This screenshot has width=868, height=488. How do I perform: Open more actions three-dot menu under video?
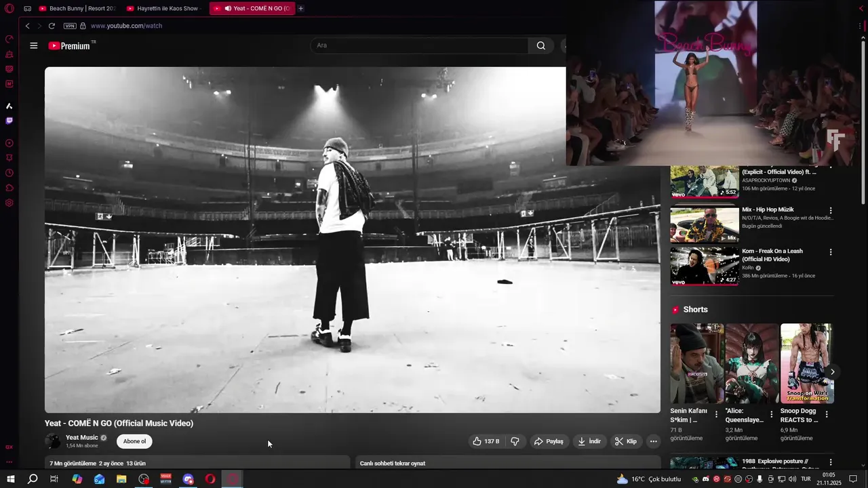pyautogui.click(x=653, y=441)
